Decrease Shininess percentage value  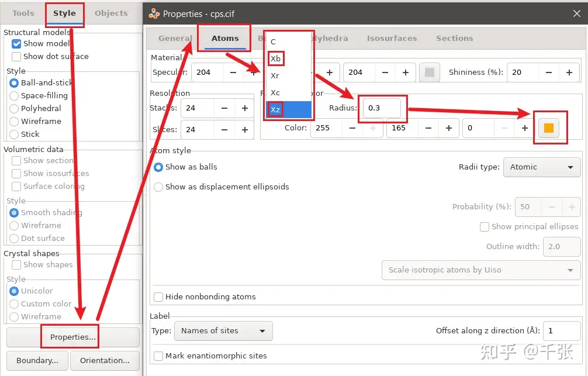[x=549, y=73]
